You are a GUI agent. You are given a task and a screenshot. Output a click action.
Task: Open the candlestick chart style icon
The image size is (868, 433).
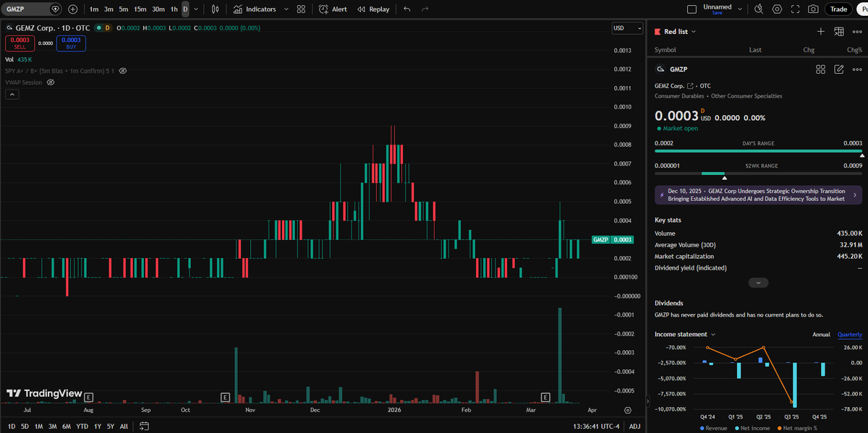(215, 9)
